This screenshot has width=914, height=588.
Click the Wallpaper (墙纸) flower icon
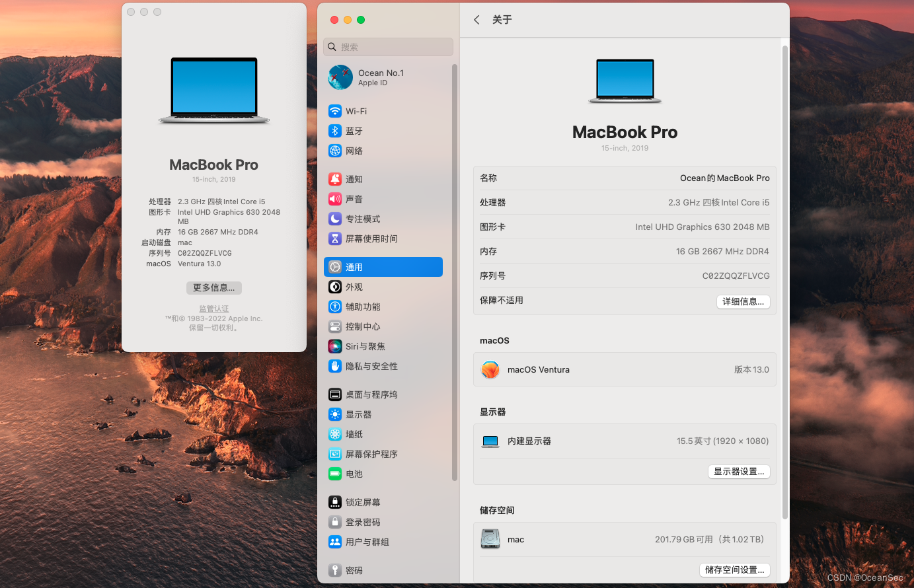click(335, 434)
